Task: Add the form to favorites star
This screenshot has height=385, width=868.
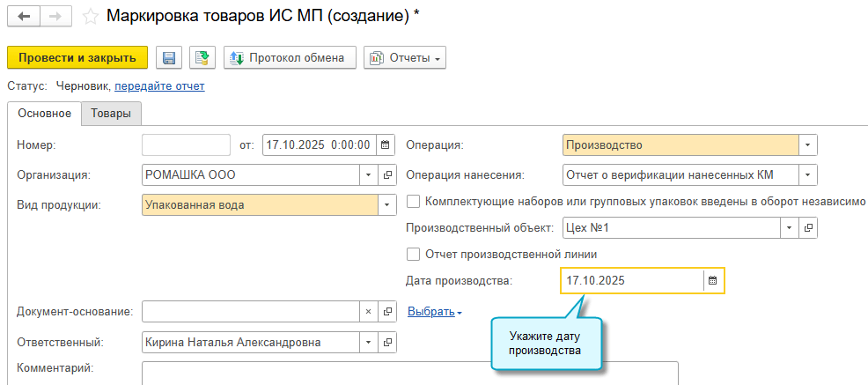Action: [x=89, y=16]
